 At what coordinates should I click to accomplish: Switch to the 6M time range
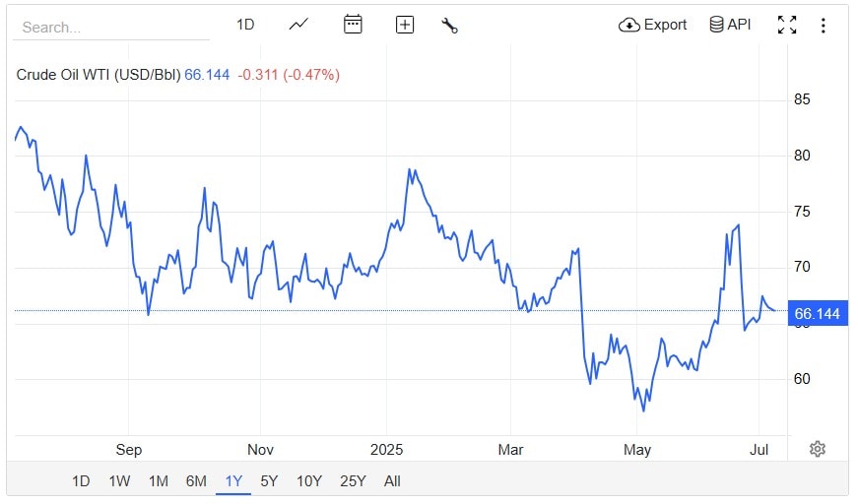(196, 481)
